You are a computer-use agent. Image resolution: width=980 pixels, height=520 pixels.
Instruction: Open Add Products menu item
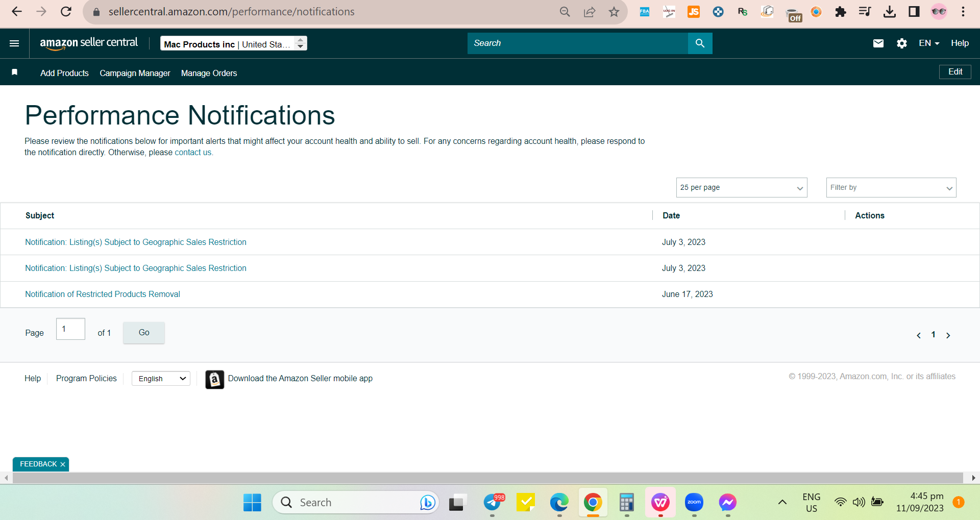coord(64,73)
